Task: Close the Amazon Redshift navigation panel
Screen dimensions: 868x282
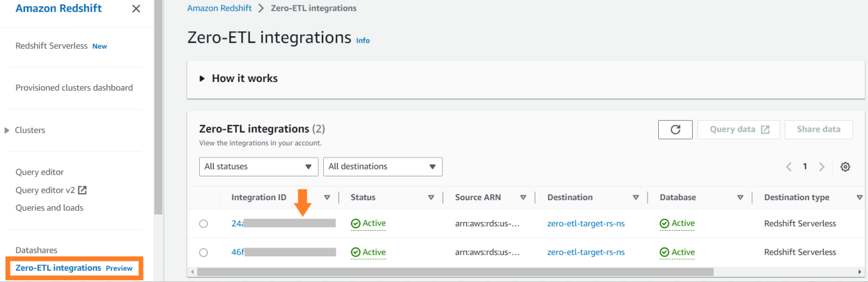Action: point(136,9)
